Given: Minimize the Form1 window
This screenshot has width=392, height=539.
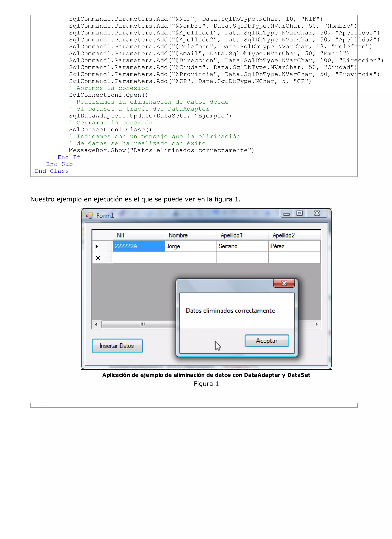Looking at the screenshot, I should coord(287,213).
